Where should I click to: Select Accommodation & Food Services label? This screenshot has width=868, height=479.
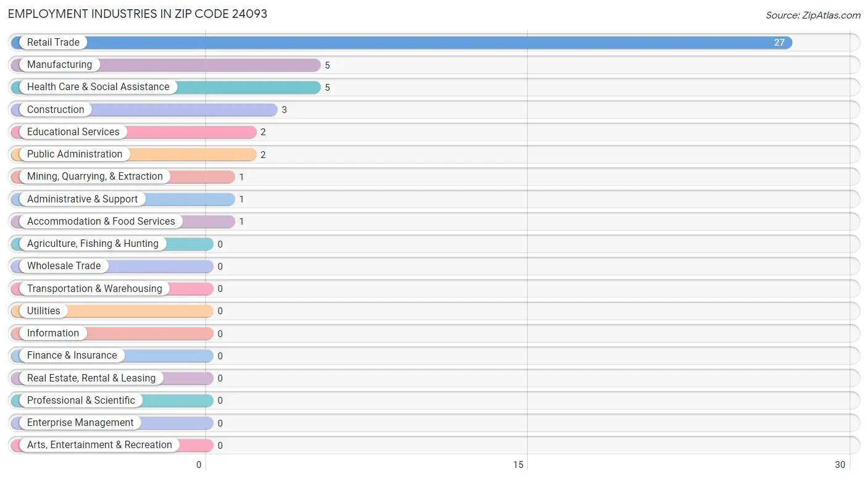pos(101,222)
